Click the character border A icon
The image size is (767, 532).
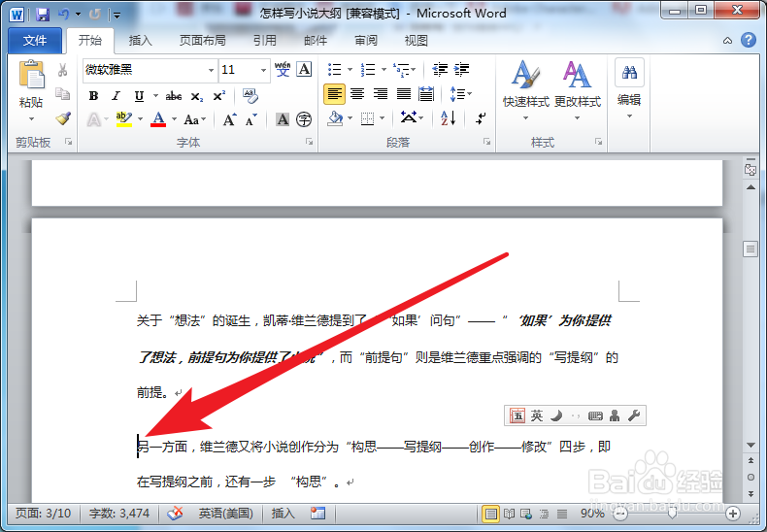coord(304,70)
